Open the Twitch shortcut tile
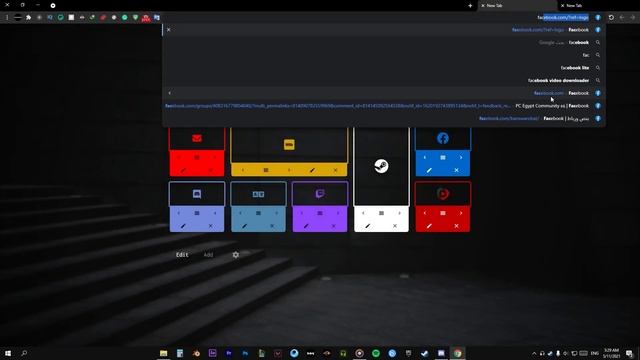This screenshot has width=640, height=360. click(x=320, y=194)
